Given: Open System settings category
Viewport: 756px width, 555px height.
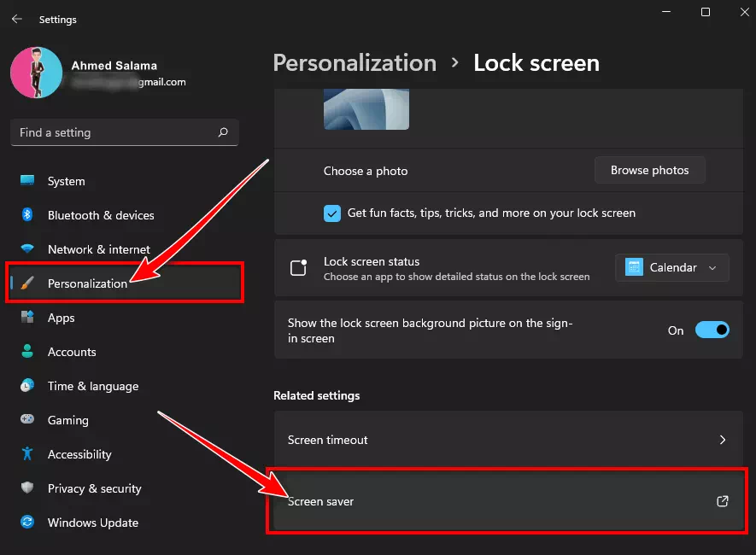Looking at the screenshot, I should point(125,181).
